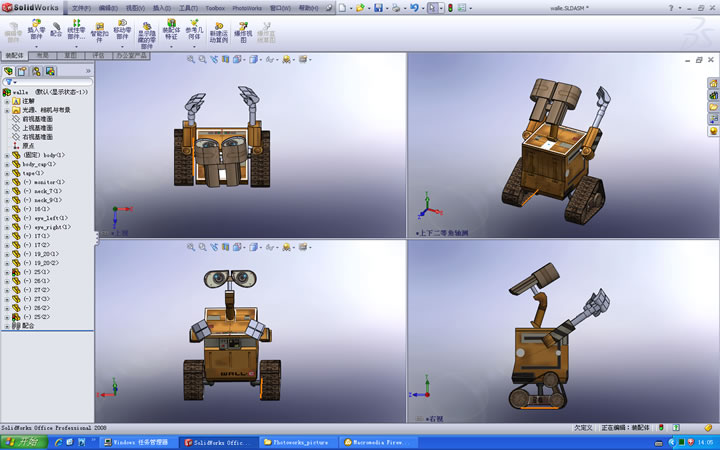Switch to the FeatureManager design tree tab
This screenshot has width=720, height=450.
point(8,71)
